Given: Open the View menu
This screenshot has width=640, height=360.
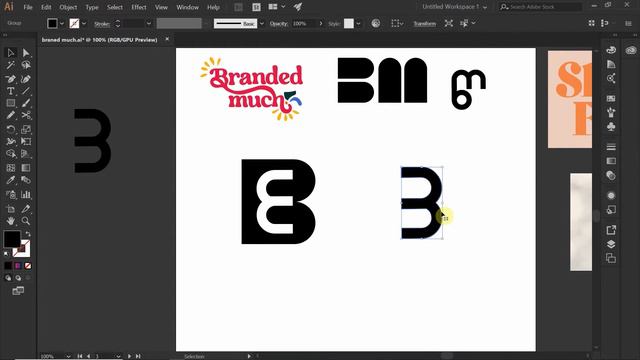Looking at the screenshot, I should pos(161,7).
